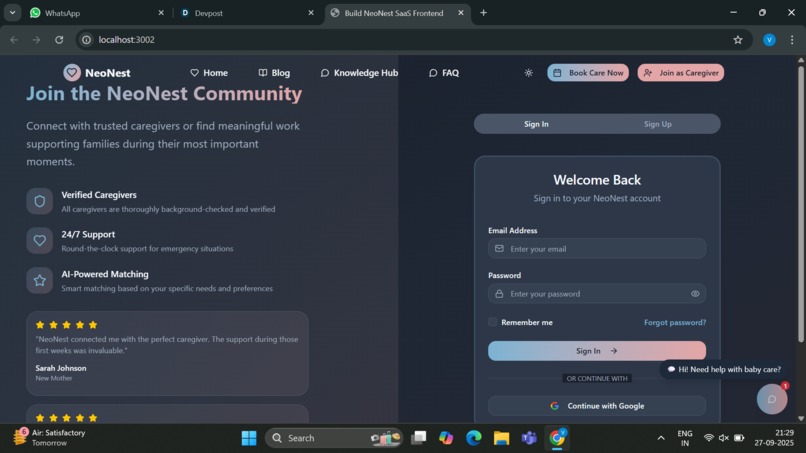Click the Verified Caregivers shield icon
806x453 pixels.
(x=40, y=201)
